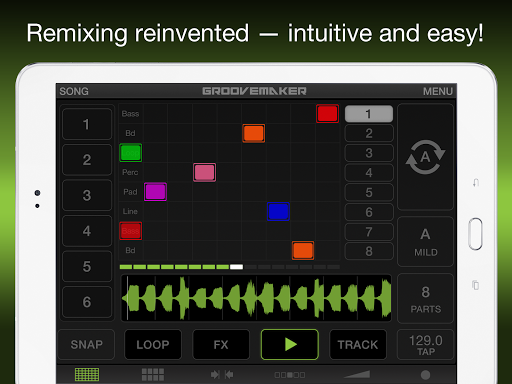
Task: Select groove slot 3 on left
Action: coord(87,195)
